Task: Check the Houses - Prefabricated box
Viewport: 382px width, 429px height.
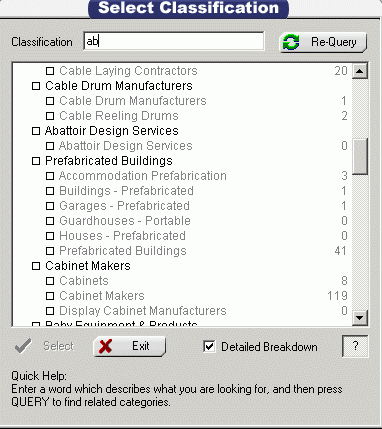Action: 50,236
